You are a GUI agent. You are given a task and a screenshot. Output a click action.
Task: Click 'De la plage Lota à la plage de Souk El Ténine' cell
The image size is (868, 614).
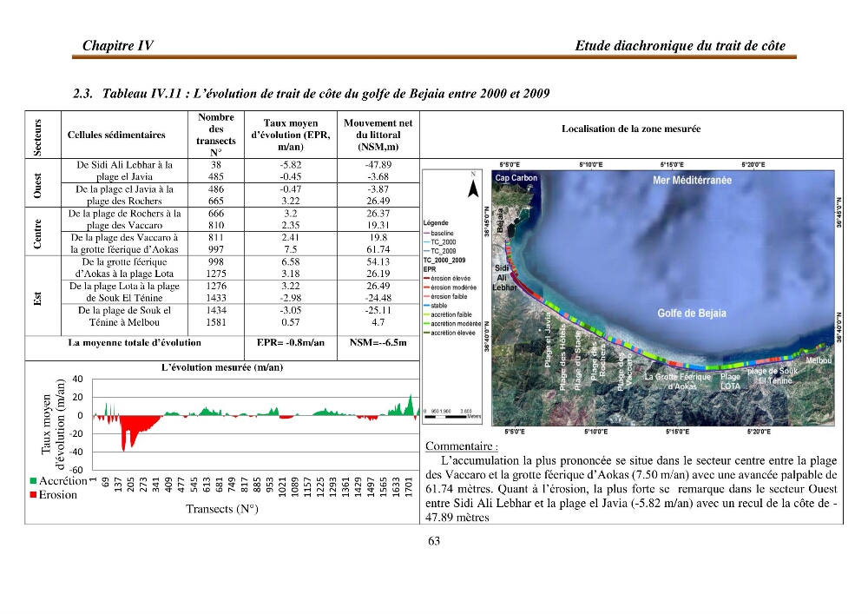pos(124,292)
